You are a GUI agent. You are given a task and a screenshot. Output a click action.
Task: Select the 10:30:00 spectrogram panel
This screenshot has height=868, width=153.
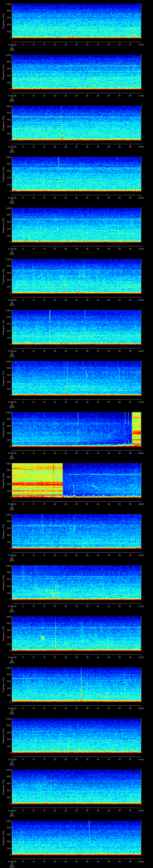coord(76,72)
